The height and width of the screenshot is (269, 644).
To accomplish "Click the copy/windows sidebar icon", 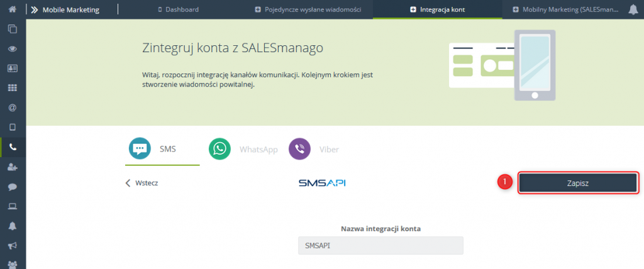I will coord(13,29).
